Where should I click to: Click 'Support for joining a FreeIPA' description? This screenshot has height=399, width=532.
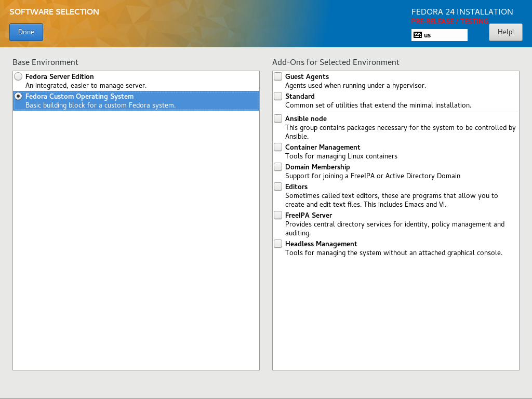pos(373,176)
